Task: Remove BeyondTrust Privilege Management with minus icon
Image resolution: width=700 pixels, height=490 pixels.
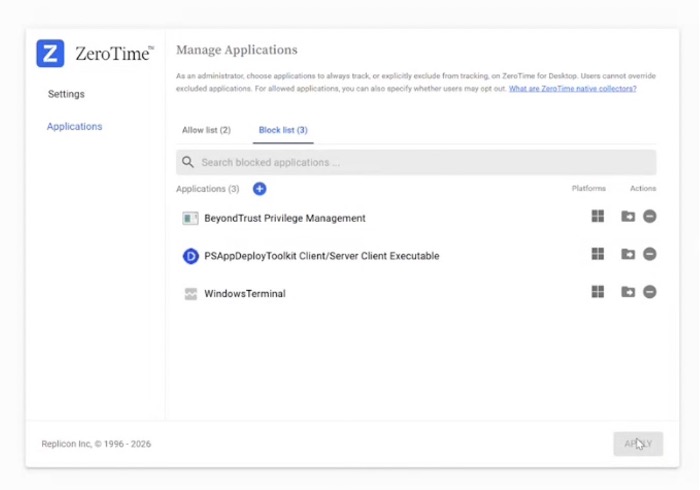Action: click(650, 216)
